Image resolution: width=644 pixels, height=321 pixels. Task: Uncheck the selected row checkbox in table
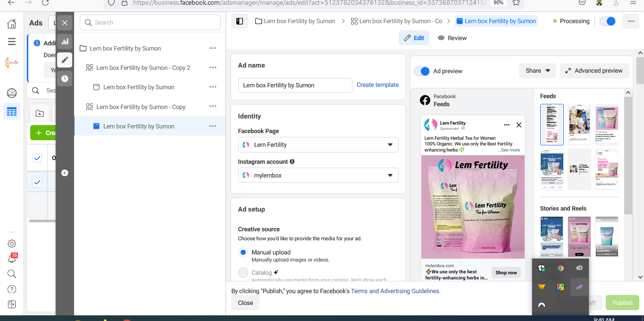pyautogui.click(x=37, y=182)
